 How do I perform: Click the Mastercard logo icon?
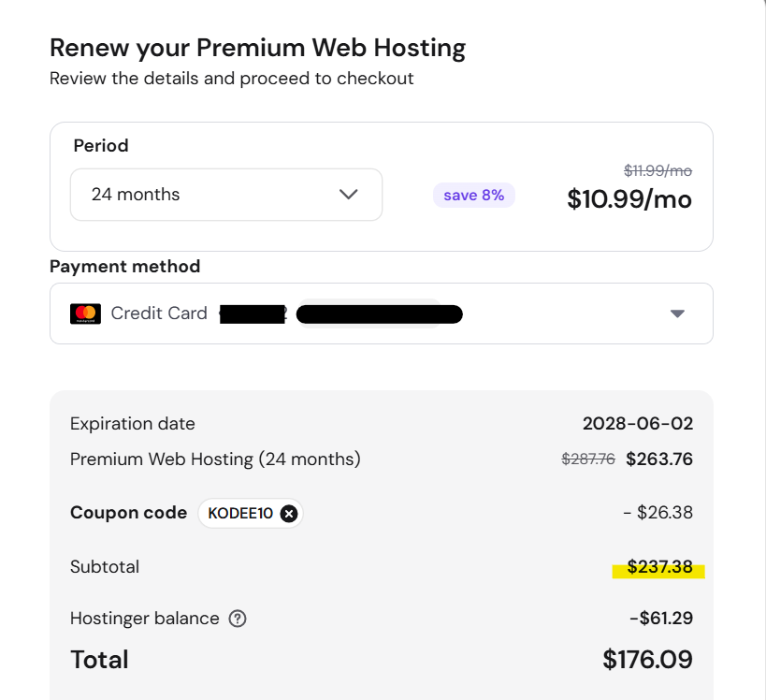coord(85,314)
